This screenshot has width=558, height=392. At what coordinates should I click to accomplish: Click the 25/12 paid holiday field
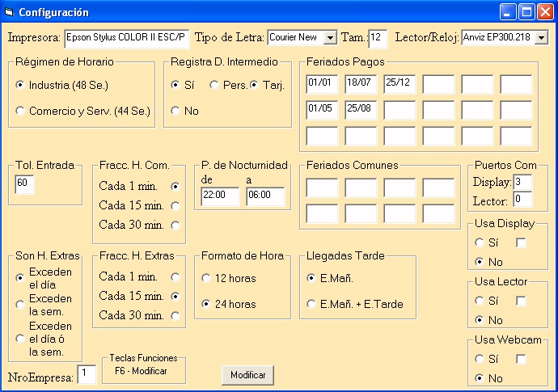point(399,83)
